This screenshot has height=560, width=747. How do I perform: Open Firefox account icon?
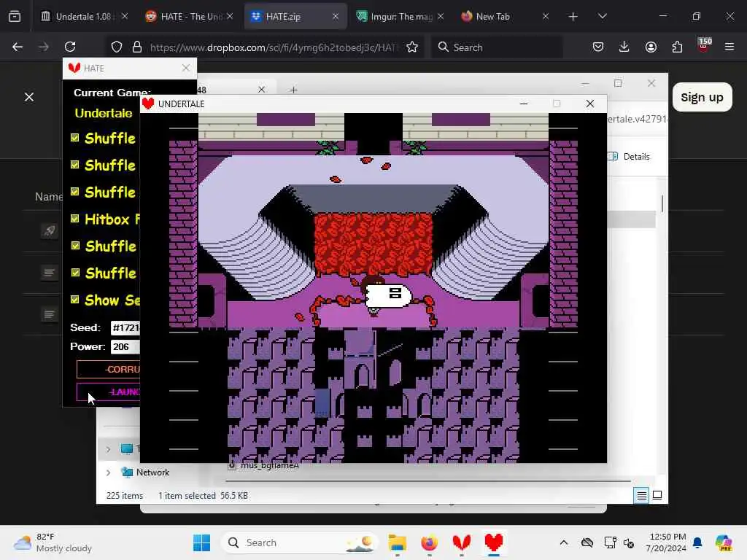point(651,47)
